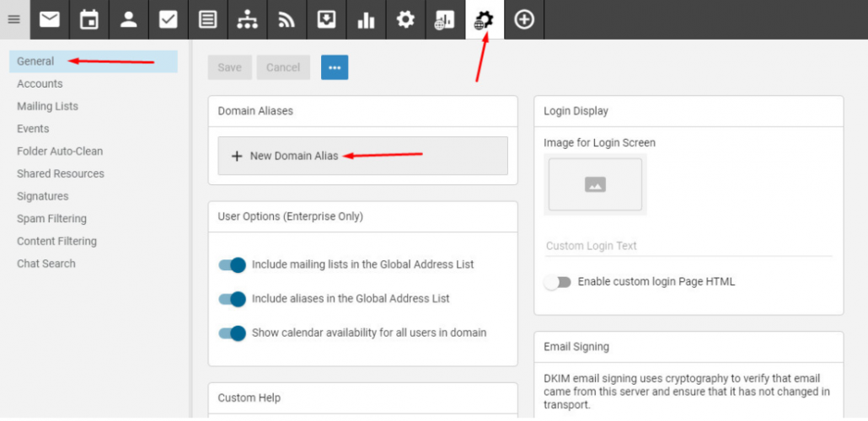Click the User Options (Enterprise Only) heading
This screenshot has width=868, height=421.
coord(291,217)
